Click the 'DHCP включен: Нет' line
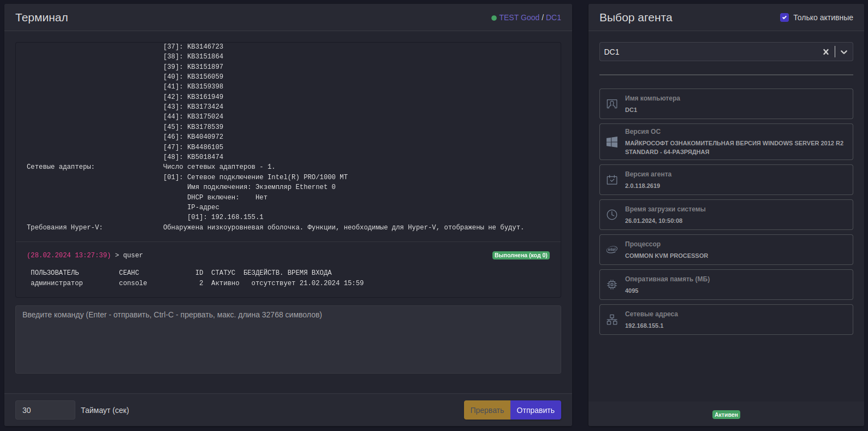The width and height of the screenshot is (868, 431). point(227,197)
